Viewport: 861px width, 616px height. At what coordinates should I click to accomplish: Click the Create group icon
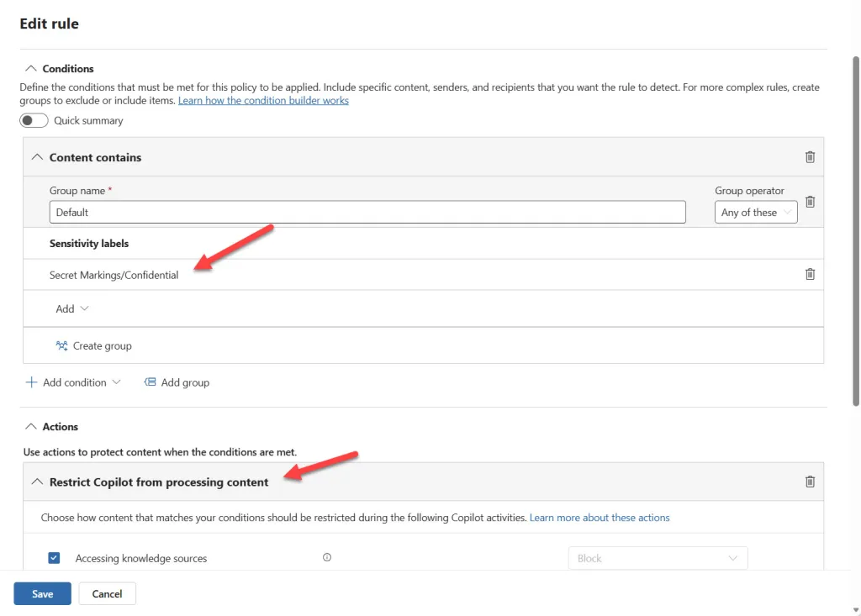tap(61, 345)
